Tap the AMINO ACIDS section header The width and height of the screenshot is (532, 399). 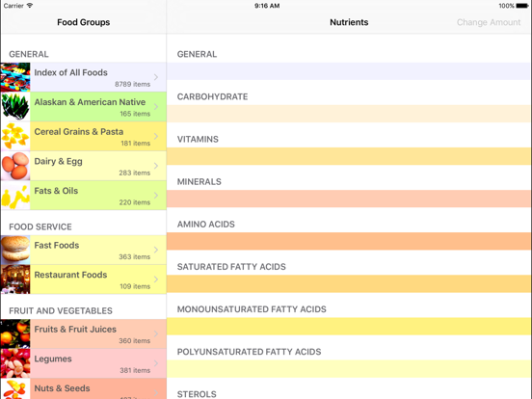(x=206, y=225)
